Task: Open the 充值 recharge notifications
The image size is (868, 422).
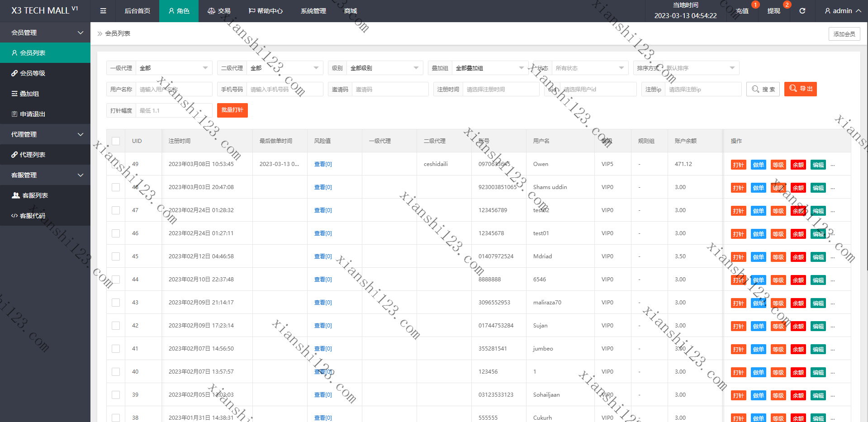Action: pyautogui.click(x=742, y=11)
